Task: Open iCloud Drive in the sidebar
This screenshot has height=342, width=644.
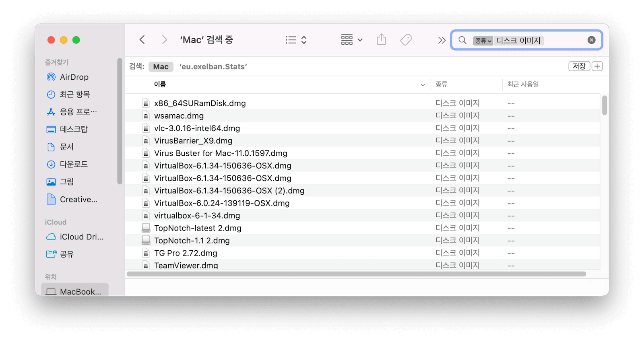Action: tap(81, 237)
